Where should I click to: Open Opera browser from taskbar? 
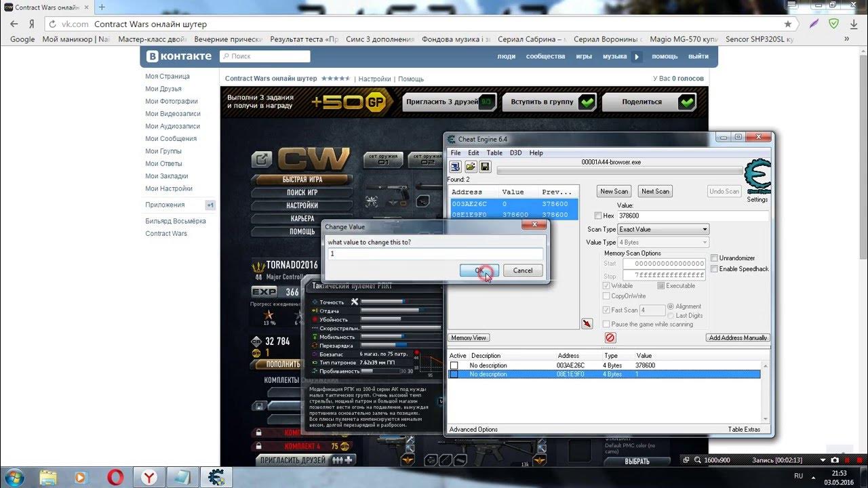(115, 477)
